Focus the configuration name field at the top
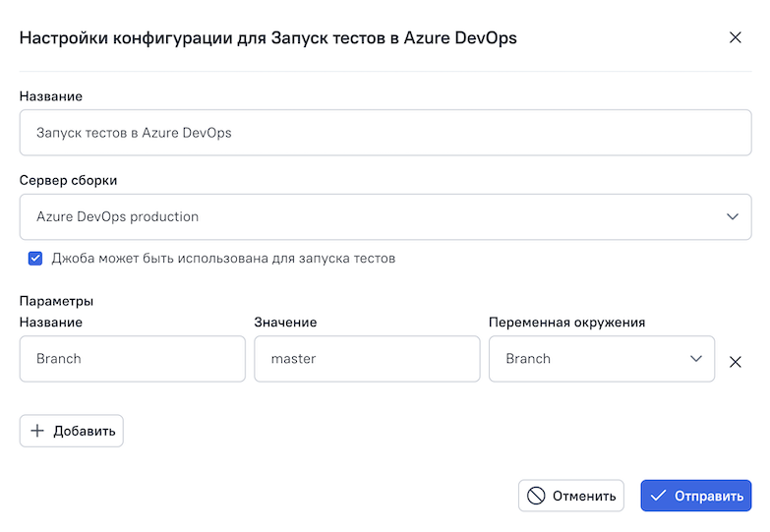The height and width of the screenshot is (532, 770). click(385, 132)
